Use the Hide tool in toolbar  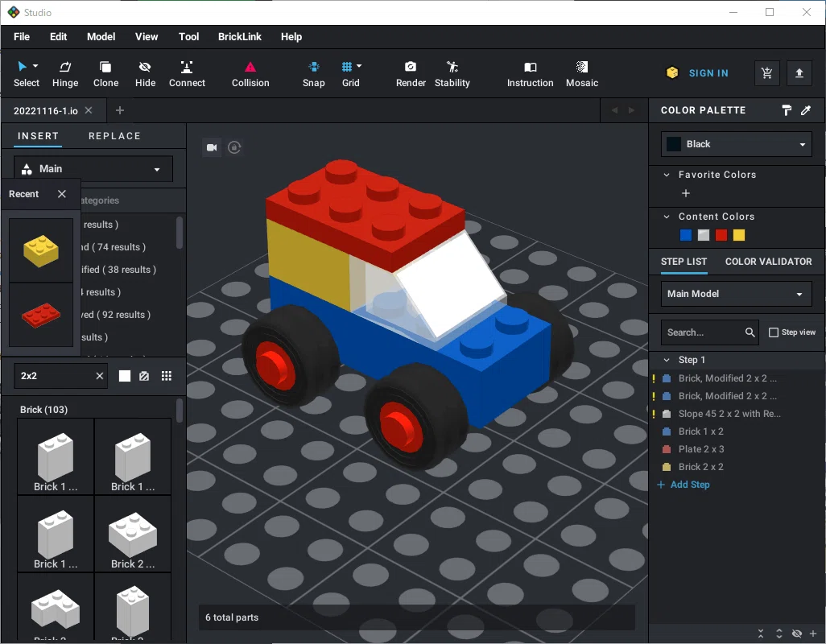(145, 74)
